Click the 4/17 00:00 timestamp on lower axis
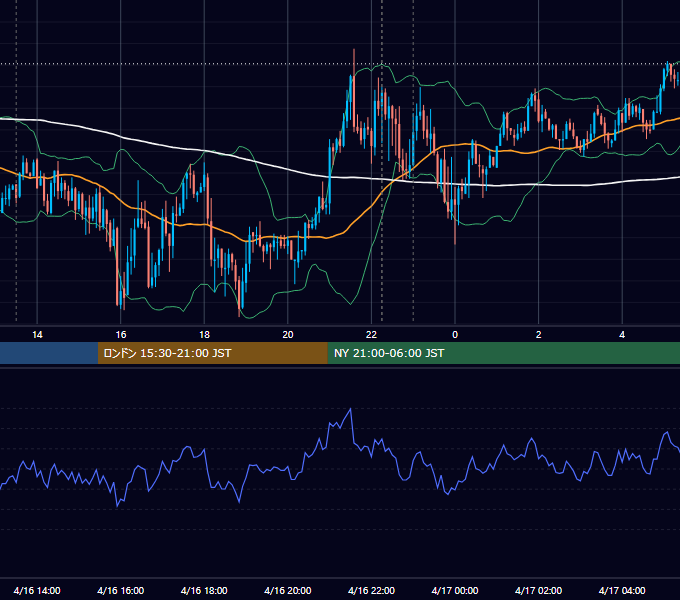This screenshot has height=600, width=680. pos(455,590)
